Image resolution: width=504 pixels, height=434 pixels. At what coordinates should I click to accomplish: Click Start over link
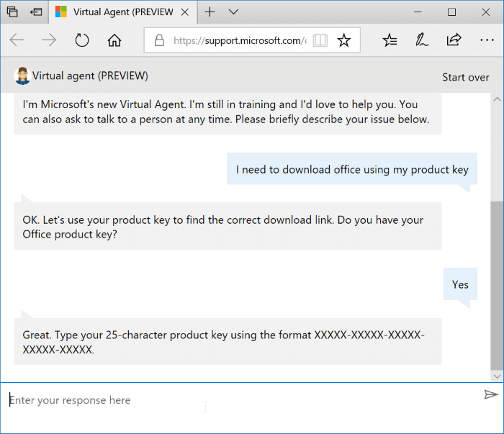pyautogui.click(x=465, y=78)
